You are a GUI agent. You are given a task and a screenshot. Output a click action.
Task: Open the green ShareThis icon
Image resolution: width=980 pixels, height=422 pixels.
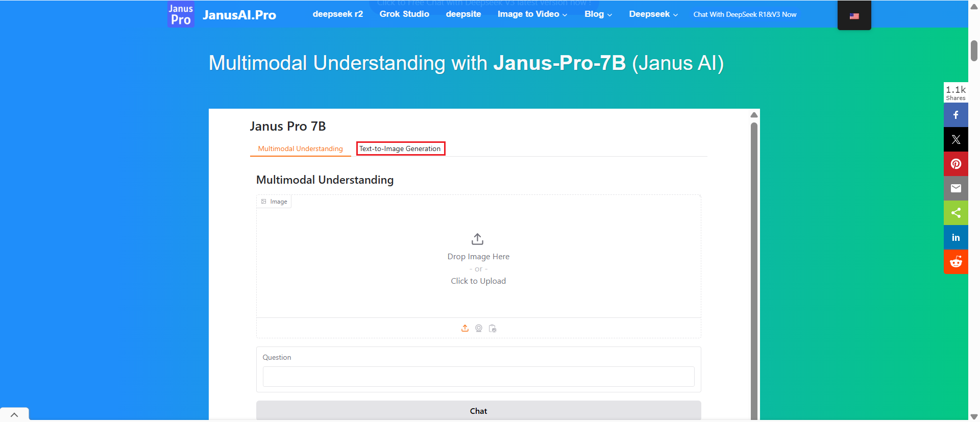(x=956, y=213)
